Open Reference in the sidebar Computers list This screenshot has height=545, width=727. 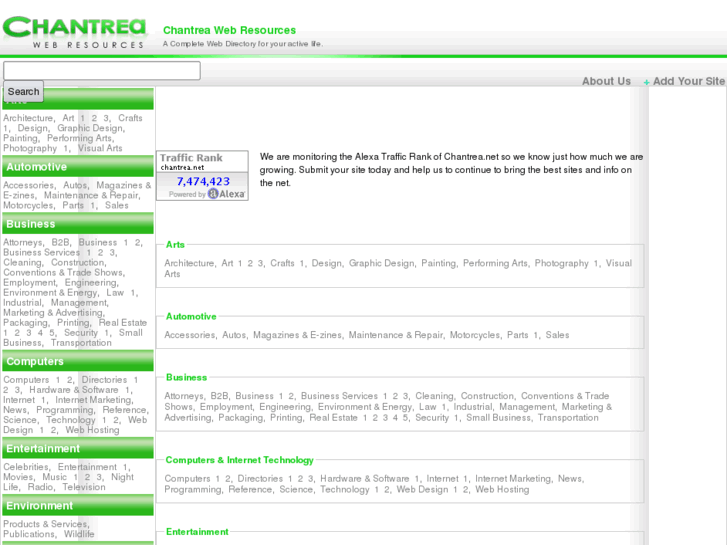pyautogui.click(x=125, y=410)
